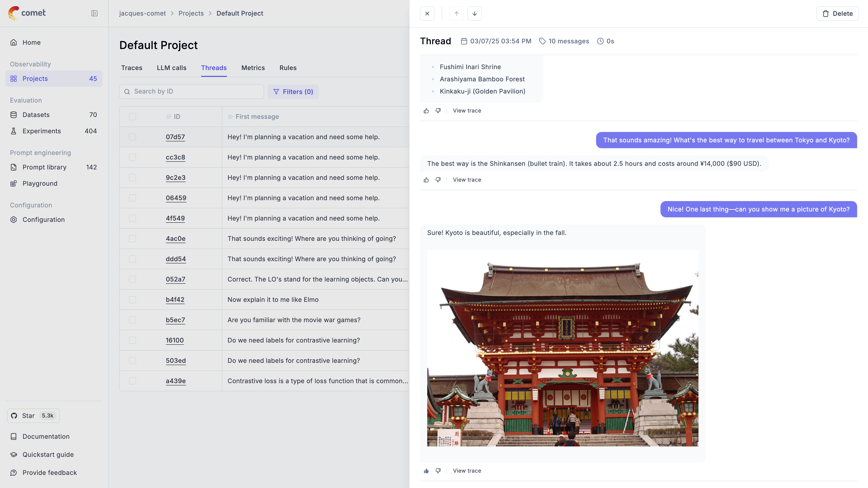Open Playground from the sidebar
The width and height of the screenshot is (868, 488).
click(40, 183)
